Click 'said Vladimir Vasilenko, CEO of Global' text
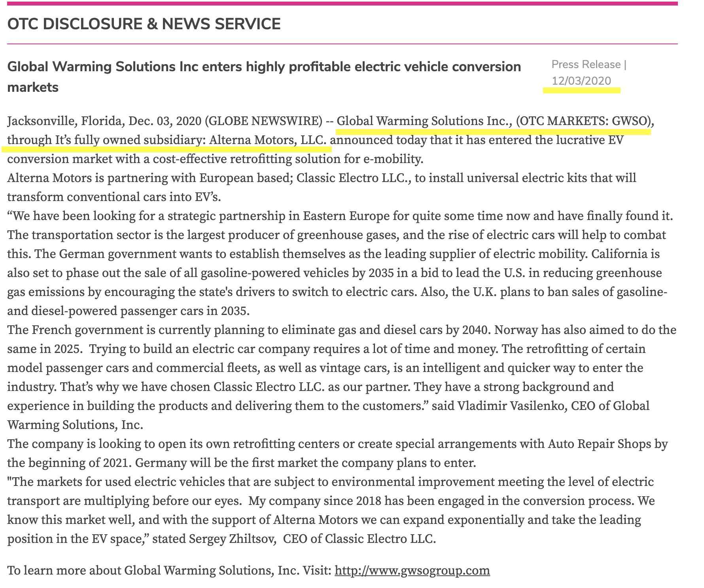This screenshot has height=588, width=704. [x=541, y=406]
